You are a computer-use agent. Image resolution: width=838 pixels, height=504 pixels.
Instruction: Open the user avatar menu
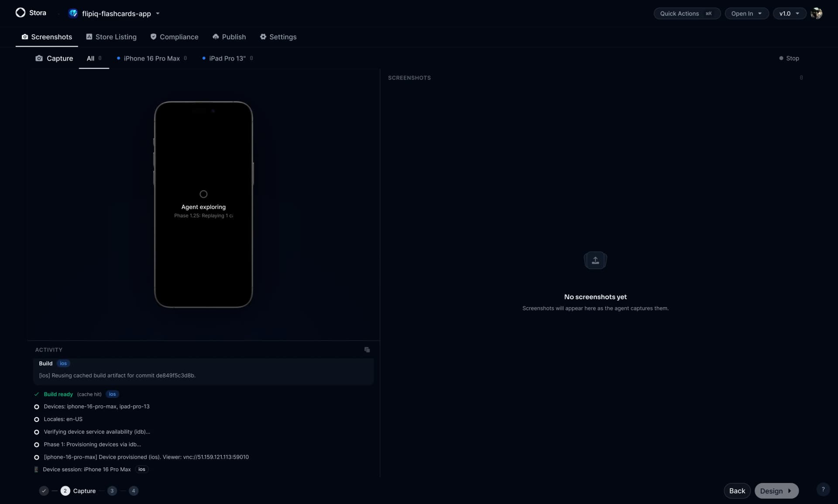817,13
